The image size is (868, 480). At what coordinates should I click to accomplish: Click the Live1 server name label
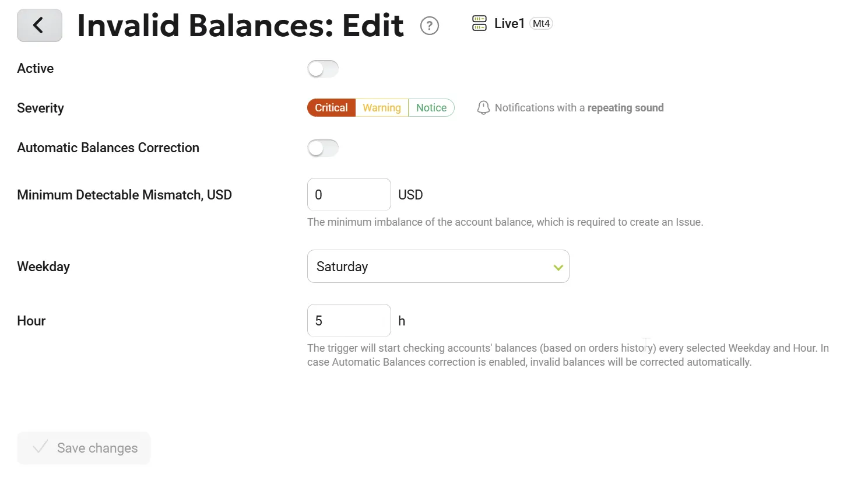pos(509,23)
